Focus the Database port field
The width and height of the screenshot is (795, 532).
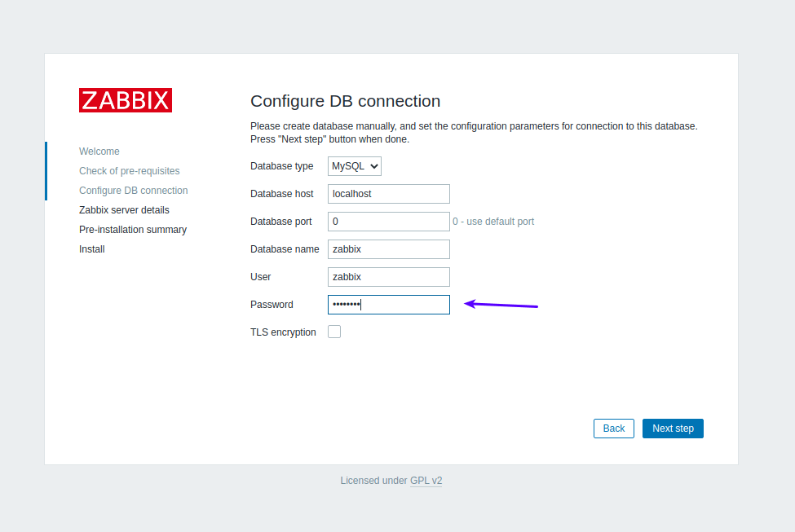388,222
